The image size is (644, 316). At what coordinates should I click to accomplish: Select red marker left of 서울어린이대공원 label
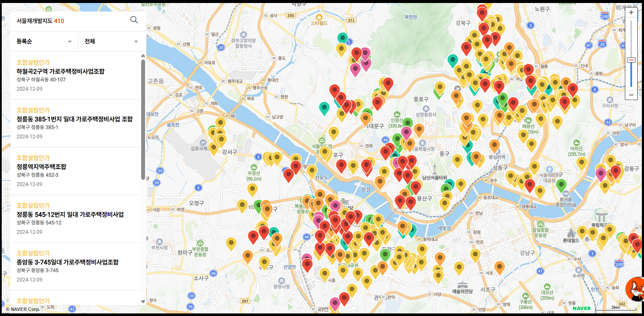(x=530, y=185)
